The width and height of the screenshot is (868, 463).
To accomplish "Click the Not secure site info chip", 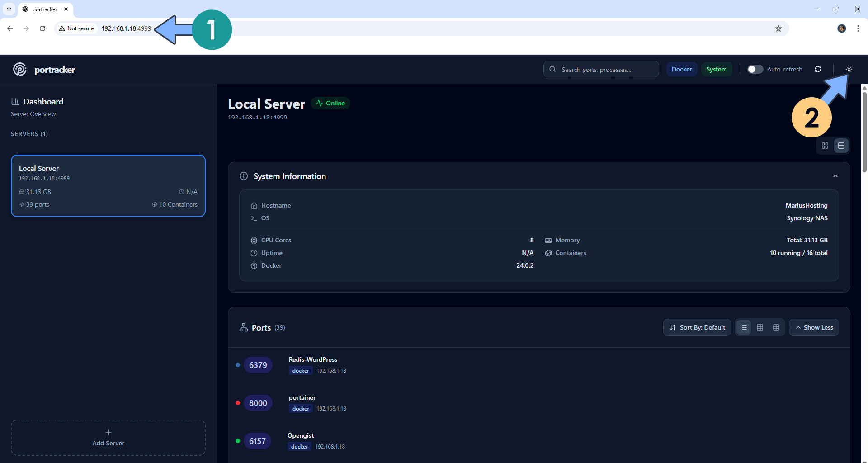I will pos(77,28).
